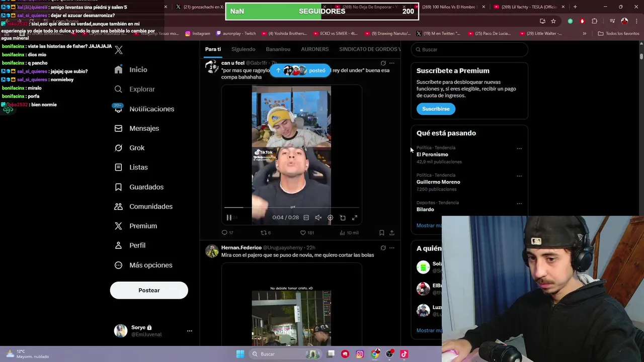Open options for Bilardo trend
Viewport: 644px width, 362px height.
tap(519, 204)
